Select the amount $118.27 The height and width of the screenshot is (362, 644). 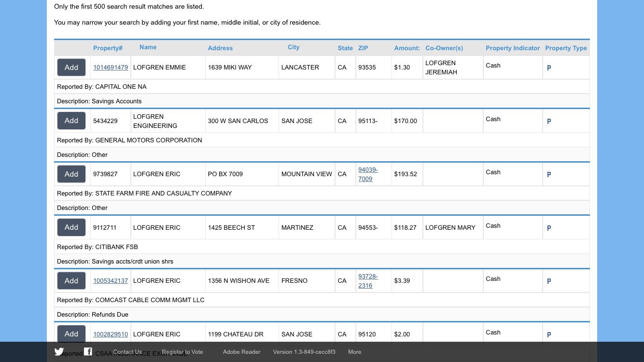[406, 228]
